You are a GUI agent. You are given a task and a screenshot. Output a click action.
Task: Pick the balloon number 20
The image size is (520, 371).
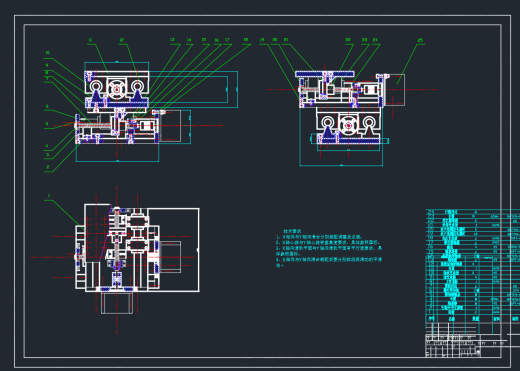pos(275,40)
